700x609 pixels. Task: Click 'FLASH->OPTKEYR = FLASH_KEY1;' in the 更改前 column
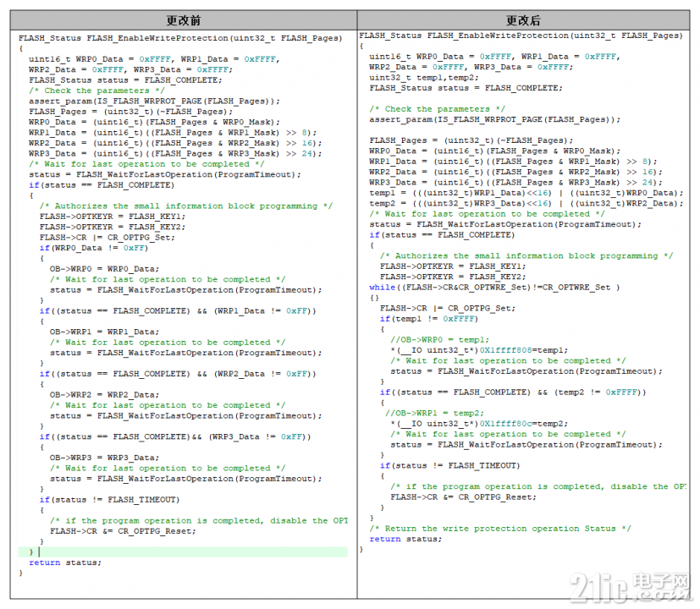(x=113, y=217)
